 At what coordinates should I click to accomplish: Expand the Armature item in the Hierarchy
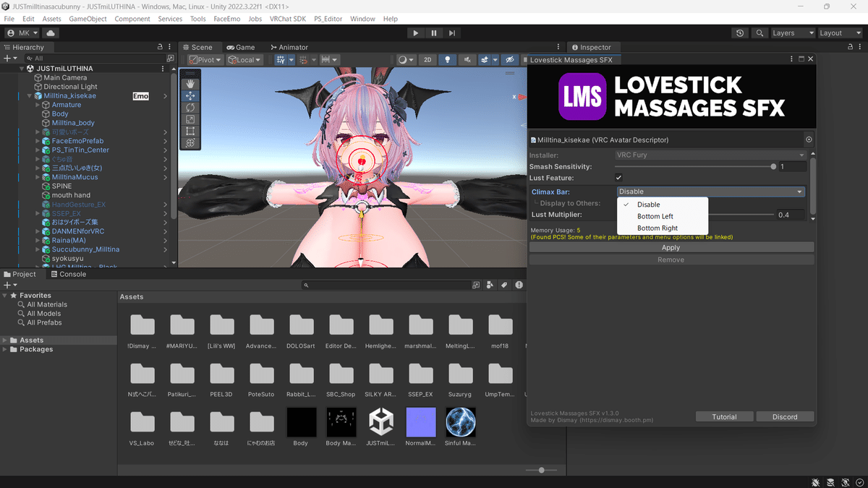click(x=39, y=104)
